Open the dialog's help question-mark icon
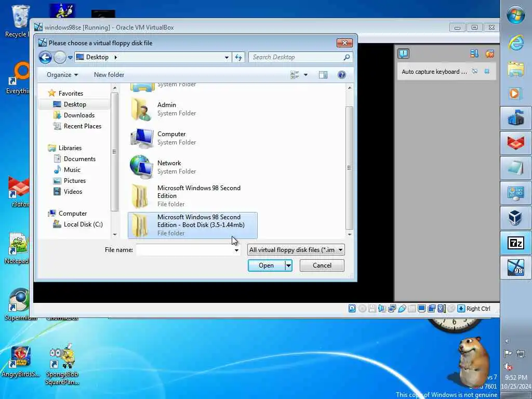This screenshot has height=399, width=532. coord(342,75)
